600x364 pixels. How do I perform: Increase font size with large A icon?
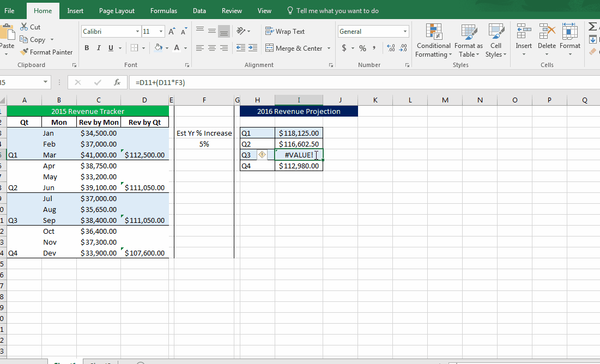tap(172, 32)
